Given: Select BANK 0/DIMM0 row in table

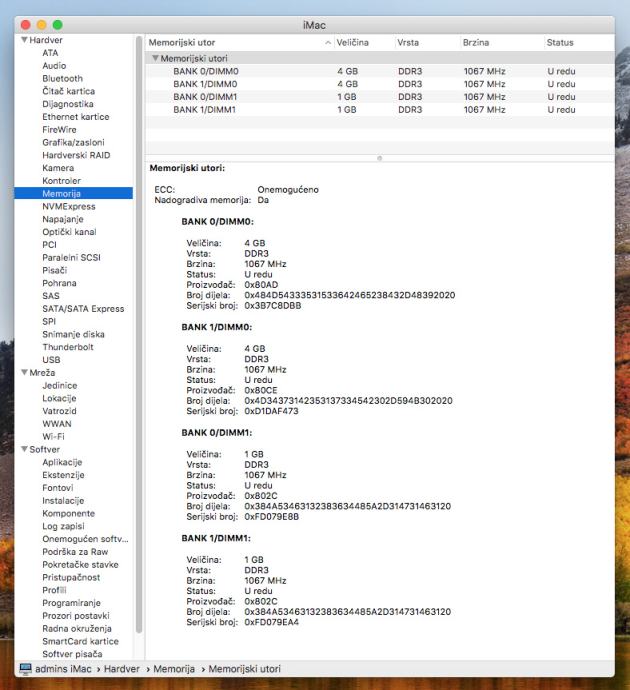Looking at the screenshot, I should coord(380,71).
